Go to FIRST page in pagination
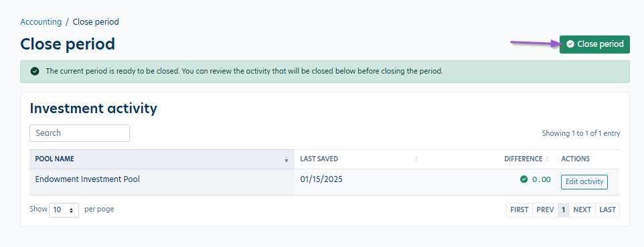 pos(519,210)
